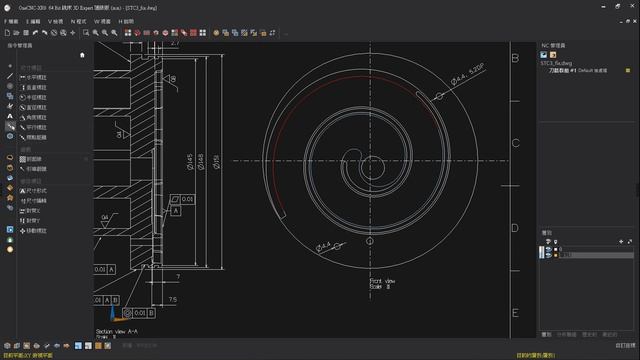Screen dimensions: 640x360
Task: Click the all-white four-square grid toolbar icon
Action: 202,33
